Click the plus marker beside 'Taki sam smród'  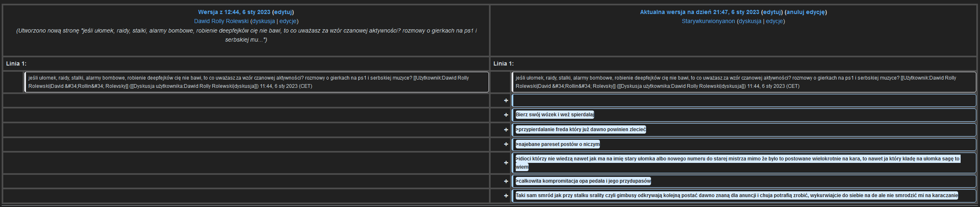[506, 196]
